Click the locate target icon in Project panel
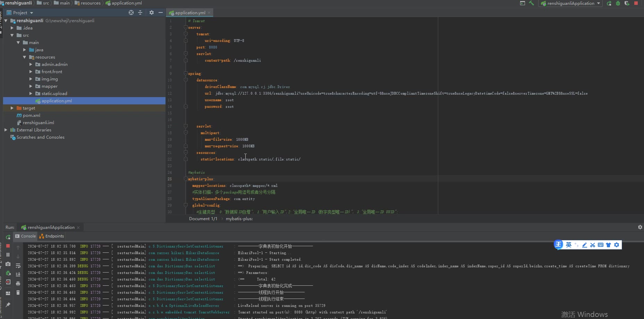The image size is (644, 319). coord(131,12)
